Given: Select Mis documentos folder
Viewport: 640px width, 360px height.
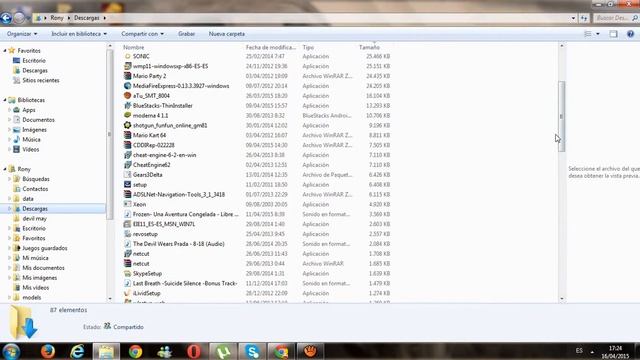Looking at the screenshot, I should click(x=43, y=268).
